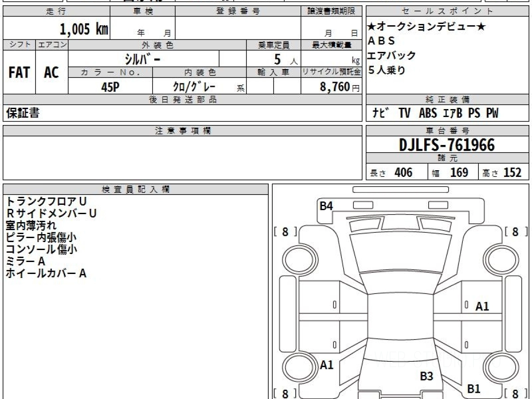Click chassis number DJLFS-761966
The width and height of the screenshot is (532, 399).
tap(447, 145)
